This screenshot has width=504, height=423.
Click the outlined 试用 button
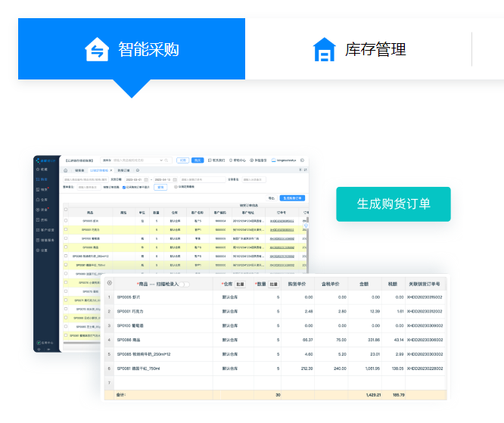pyautogui.click(x=182, y=160)
